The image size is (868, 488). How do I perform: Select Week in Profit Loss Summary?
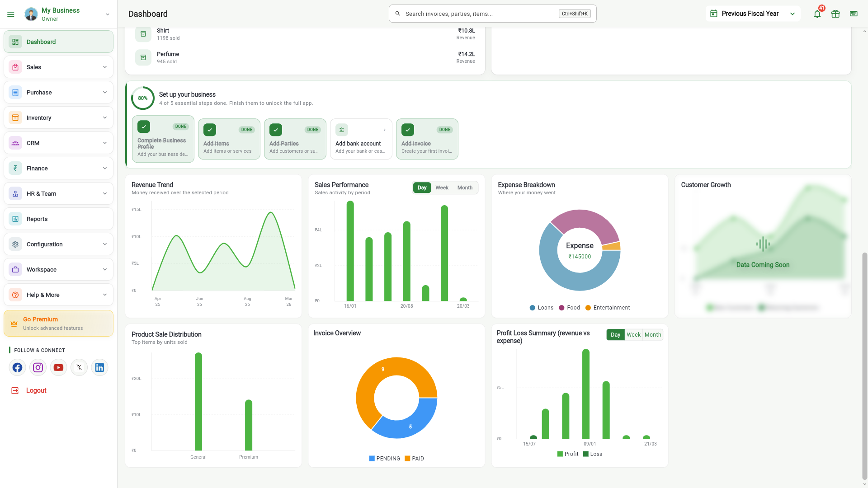(633, 335)
